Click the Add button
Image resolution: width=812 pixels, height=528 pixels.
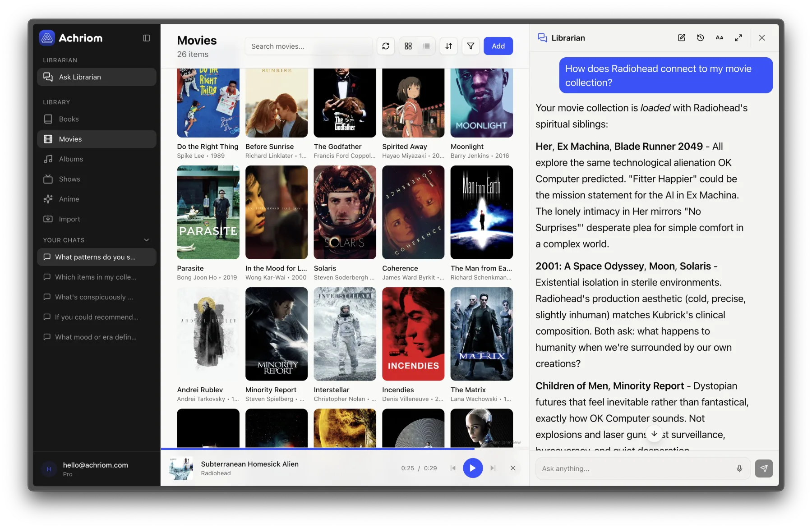click(498, 46)
